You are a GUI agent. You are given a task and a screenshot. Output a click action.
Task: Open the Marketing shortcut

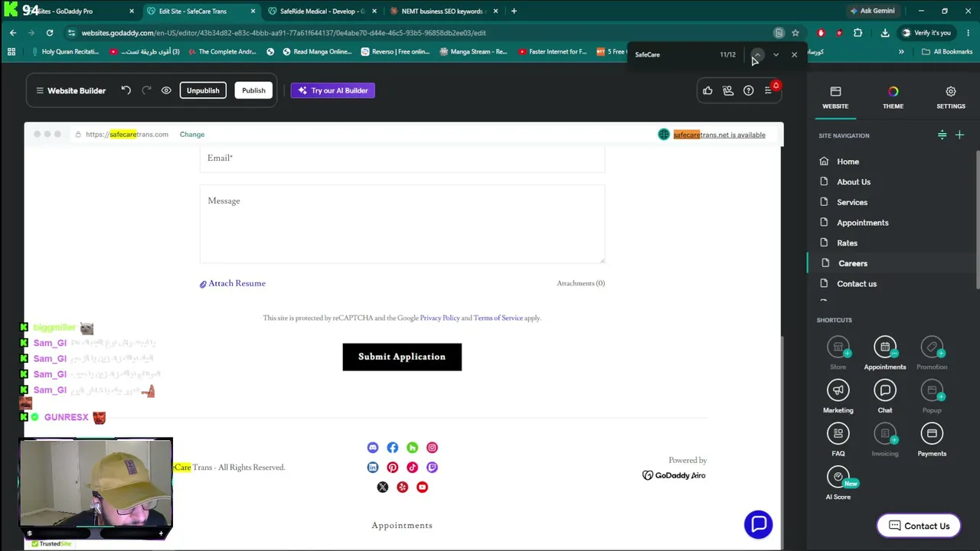pos(838,397)
